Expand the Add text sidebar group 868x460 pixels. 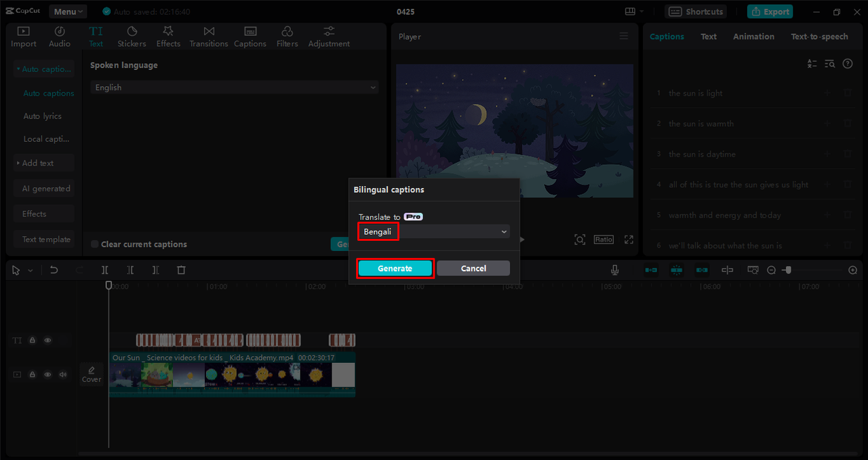pyautogui.click(x=44, y=163)
